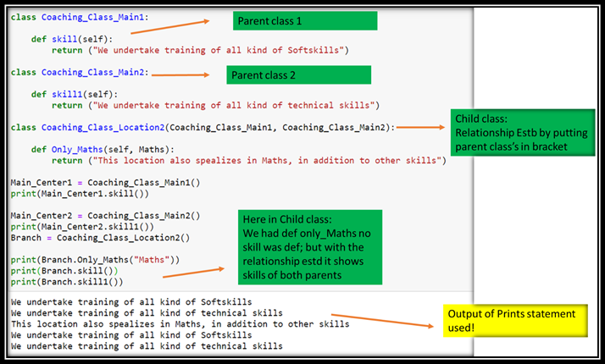Click the 'Branch = Coaching_Class_Location2()' assignment
605x364 pixels.
click(x=100, y=238)
